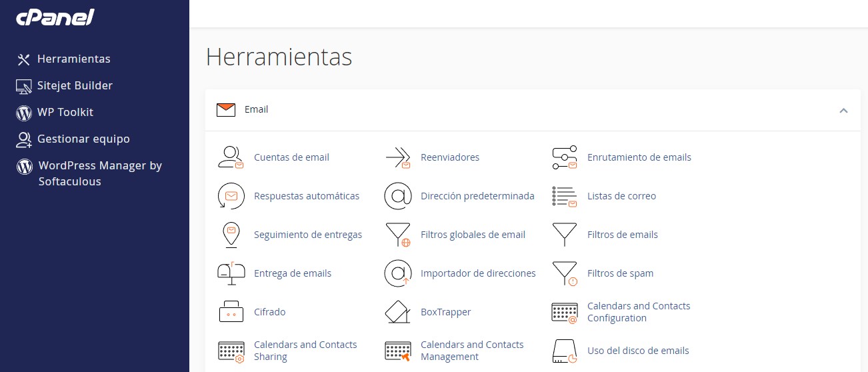Open the Reenviadores arrow icon

coord(398,157)
